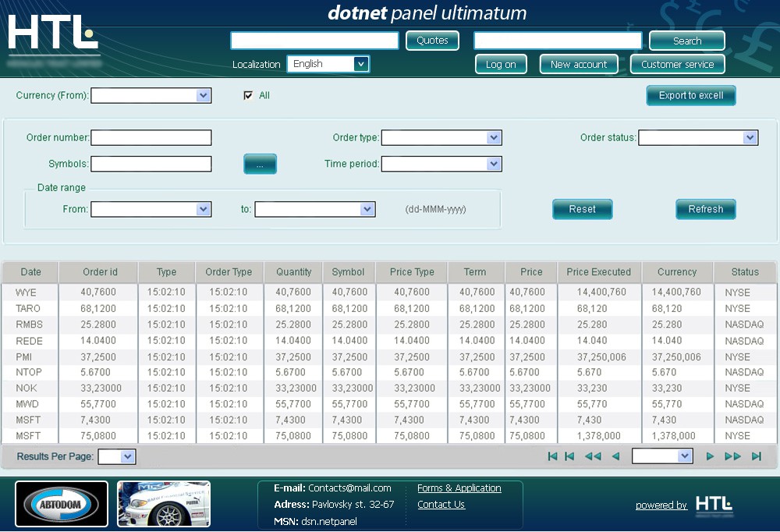
Task: Open the Forms & Application link
Action: click(x=459, y=488)
